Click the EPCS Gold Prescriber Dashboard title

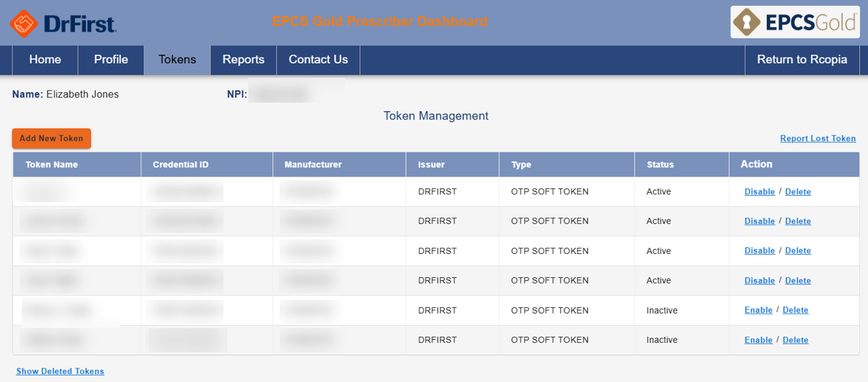coord(380,22)
